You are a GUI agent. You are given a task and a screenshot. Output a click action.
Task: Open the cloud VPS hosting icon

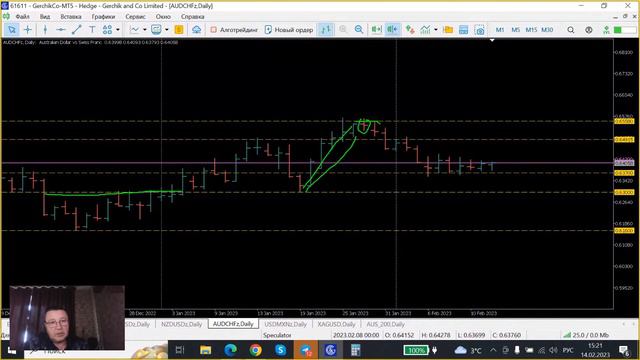[196, 29]
